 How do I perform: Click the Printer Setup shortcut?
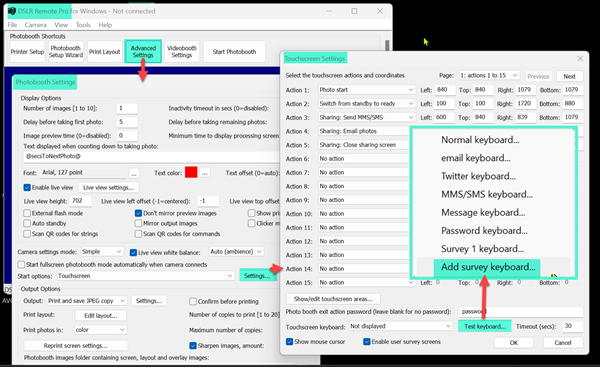pyautogui.click(x=27, y=52)
